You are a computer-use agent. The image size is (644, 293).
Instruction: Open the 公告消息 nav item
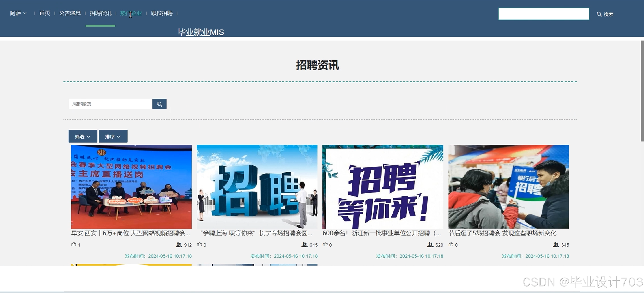[x=70, y=13]
